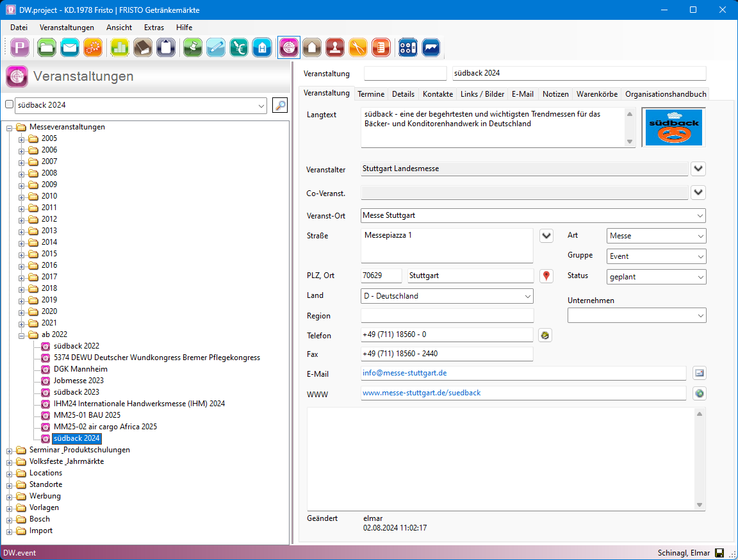Image resolution: width=738 pixels, height=560 pixels.
Task: Open the Land dropdown showing D - Deutschland
Action: click(528, 296)
